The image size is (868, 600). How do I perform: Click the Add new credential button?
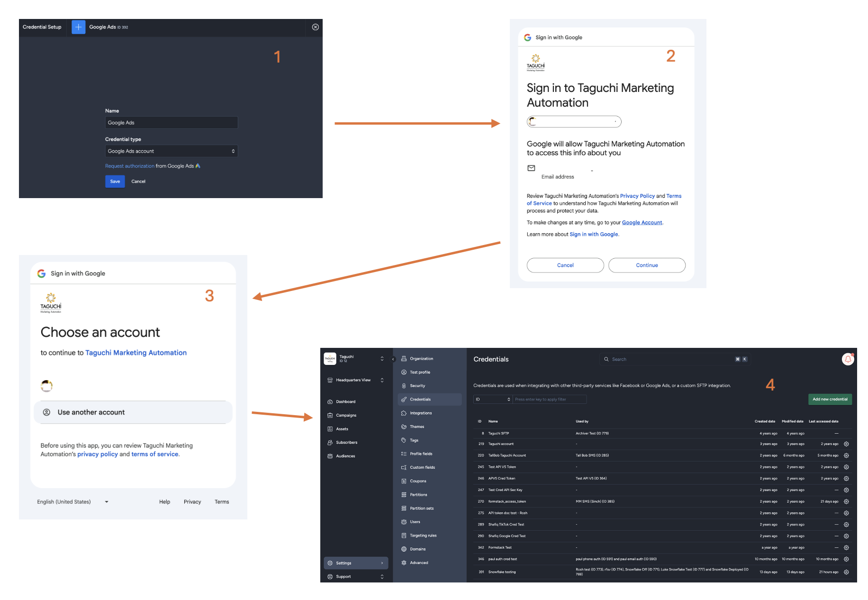(830, 400)
